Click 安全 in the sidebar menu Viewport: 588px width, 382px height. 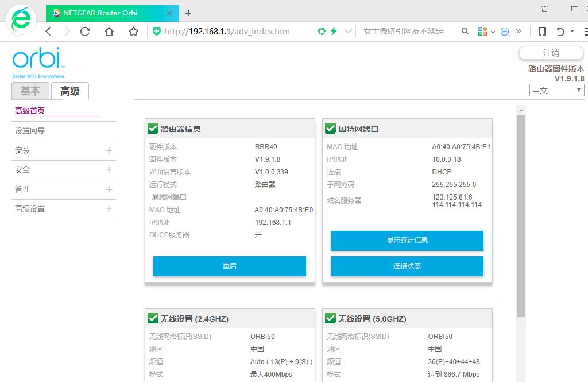click(22, 170)
